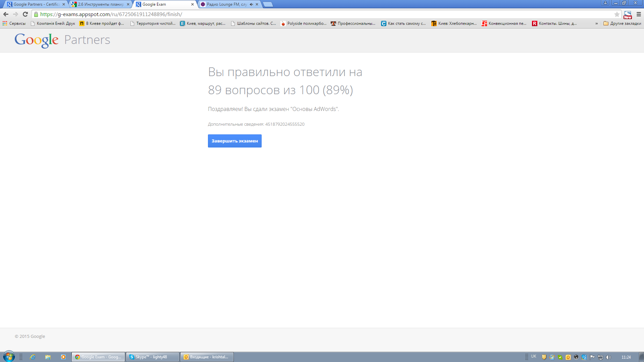Open a new tab
Viewport: 644px width, 362px height.
(268, 4)
